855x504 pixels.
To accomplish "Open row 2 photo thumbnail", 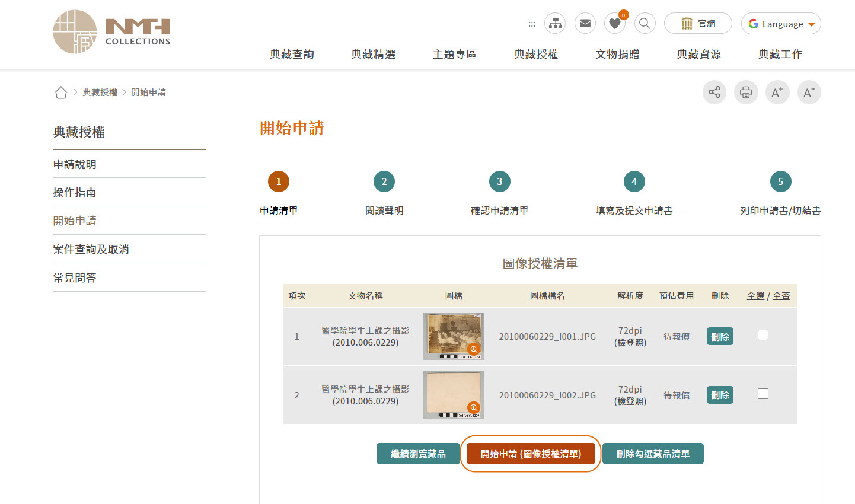I will coord(454,395).
